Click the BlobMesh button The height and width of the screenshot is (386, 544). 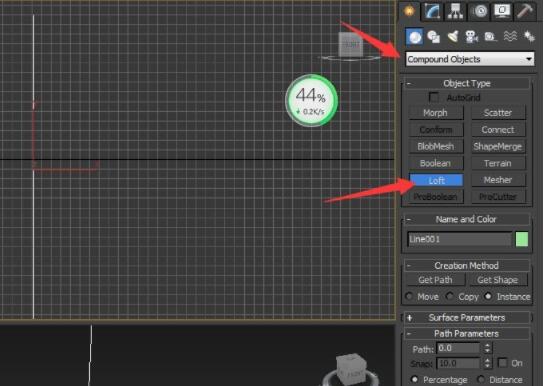click(435, 146)
